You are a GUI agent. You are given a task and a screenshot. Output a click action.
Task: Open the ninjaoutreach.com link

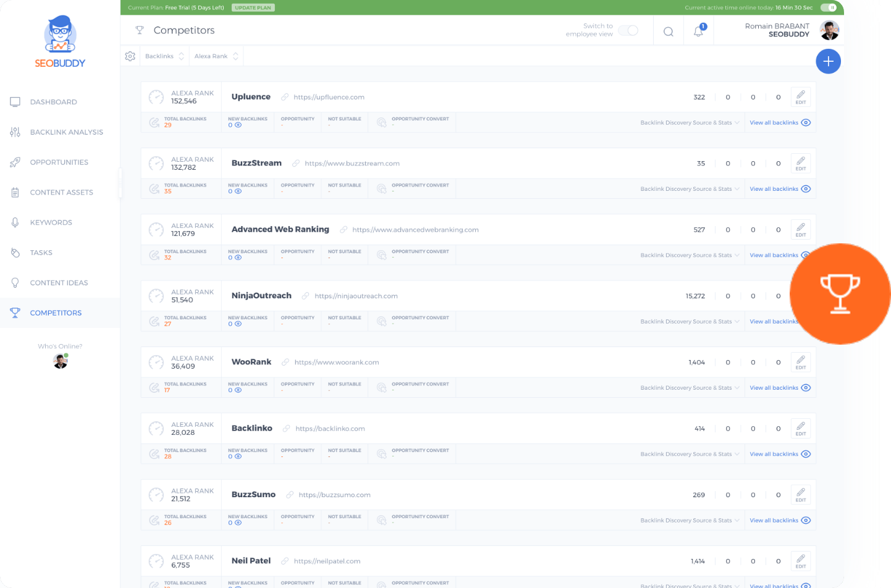click(x=356, y=296)
